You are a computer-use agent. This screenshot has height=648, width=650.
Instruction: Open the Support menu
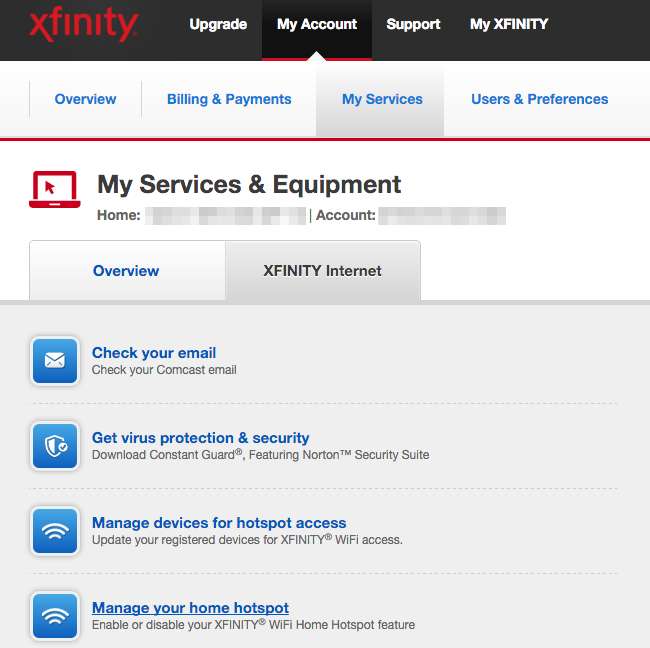coord(413,24)
